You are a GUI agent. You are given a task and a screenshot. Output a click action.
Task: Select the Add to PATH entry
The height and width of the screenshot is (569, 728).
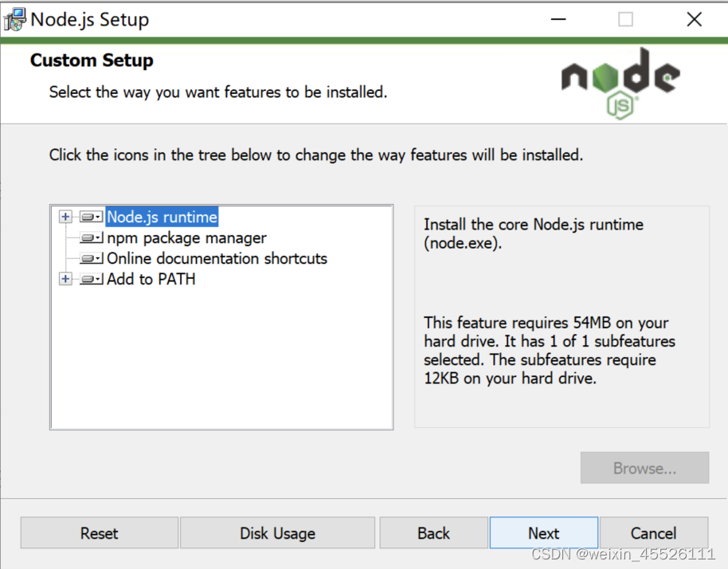151,279
